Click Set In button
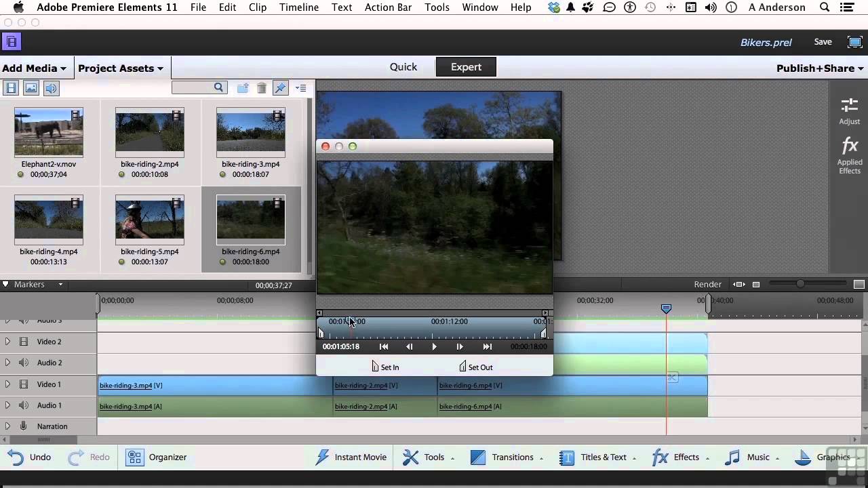This screenshot has height=488, width=868. click(x=385, y=367)
